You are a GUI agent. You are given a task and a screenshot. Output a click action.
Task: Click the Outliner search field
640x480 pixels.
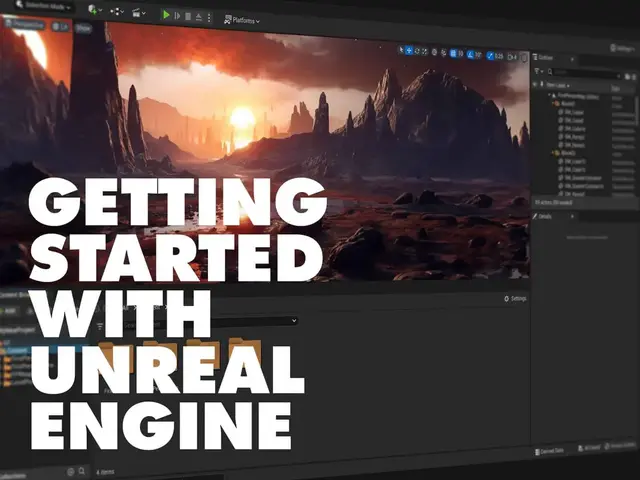click(x=585, y=73)
